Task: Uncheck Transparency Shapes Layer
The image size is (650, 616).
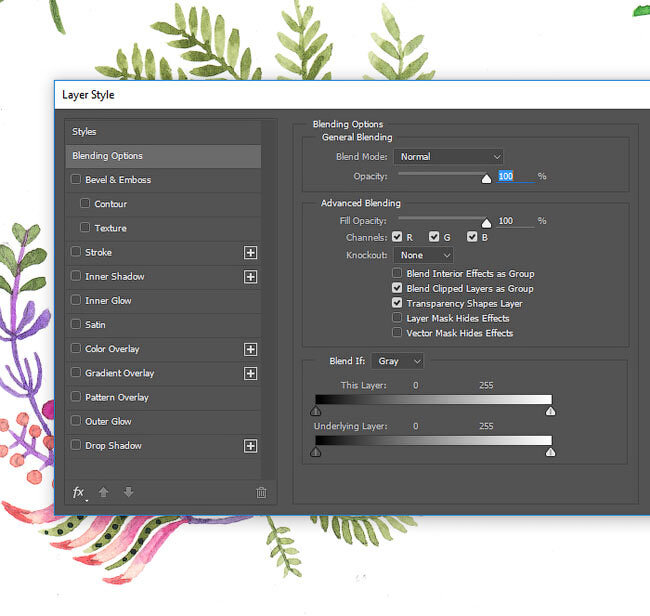Action: tap(397, 303)
